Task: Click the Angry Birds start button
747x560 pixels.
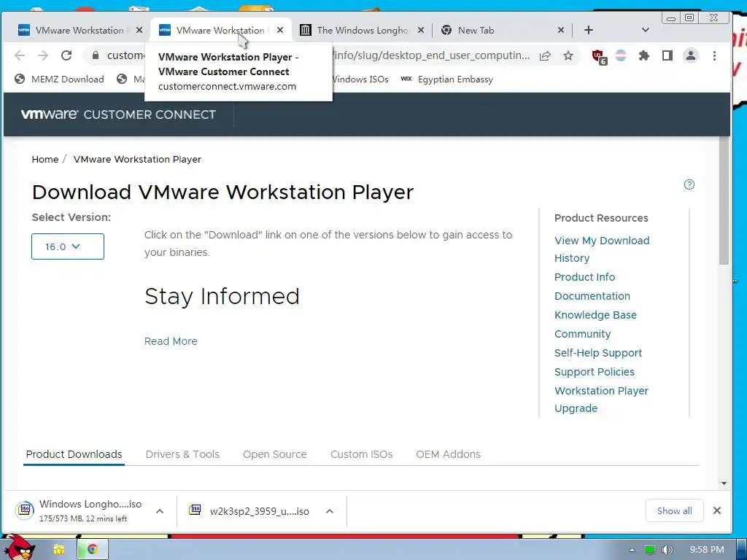Action: pos(18,548)
